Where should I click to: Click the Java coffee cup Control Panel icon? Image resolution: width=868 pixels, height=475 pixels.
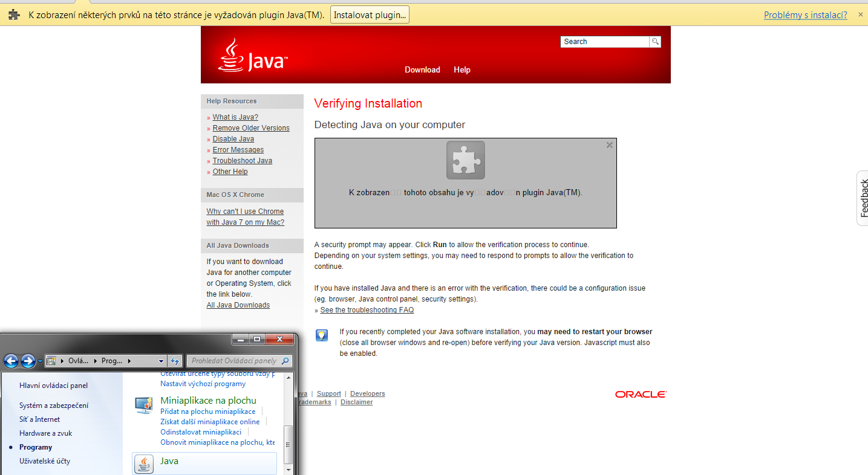[144, 464]
